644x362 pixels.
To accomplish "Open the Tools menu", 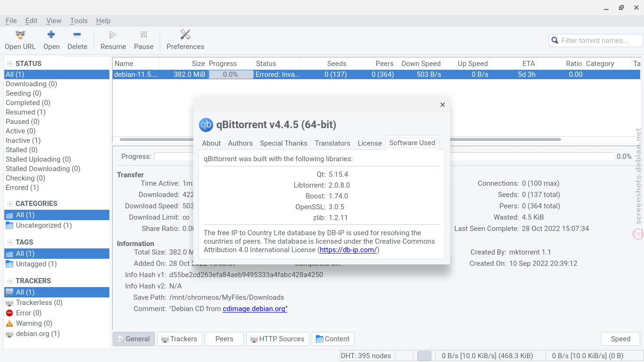I will coord(79,21).
